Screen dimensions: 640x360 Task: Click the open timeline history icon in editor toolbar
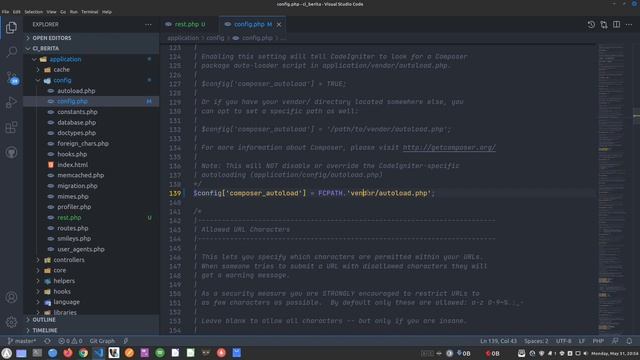591,24
